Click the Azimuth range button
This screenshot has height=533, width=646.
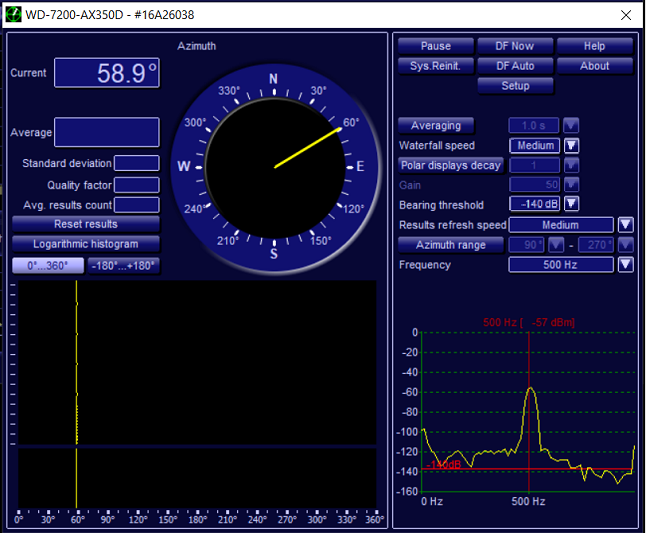click(450, 245)
